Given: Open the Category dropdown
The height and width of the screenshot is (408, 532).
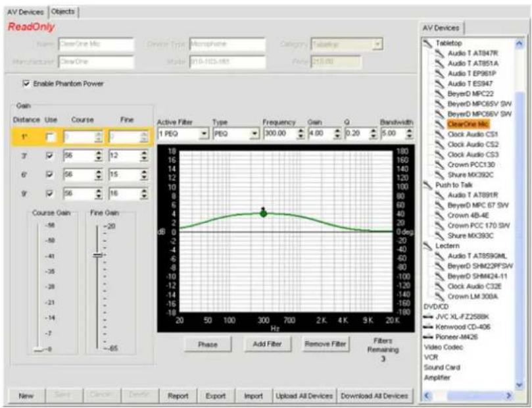Looking at the screenshot, I should [x=377, y=44].
